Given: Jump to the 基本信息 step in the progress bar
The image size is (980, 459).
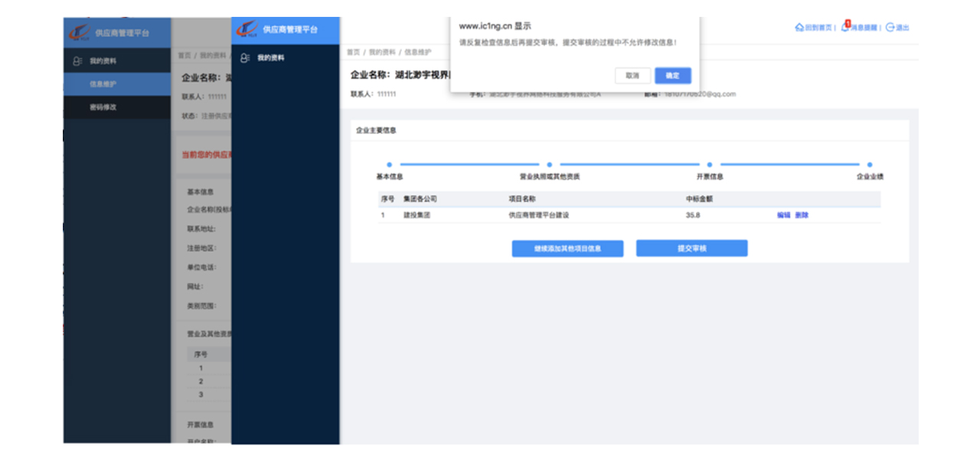Looking at the screenshot, I should click(390, 177).
